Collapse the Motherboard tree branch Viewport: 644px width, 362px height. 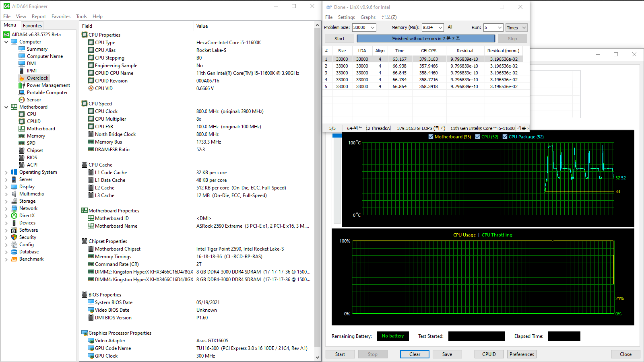(x=6, y=107)
